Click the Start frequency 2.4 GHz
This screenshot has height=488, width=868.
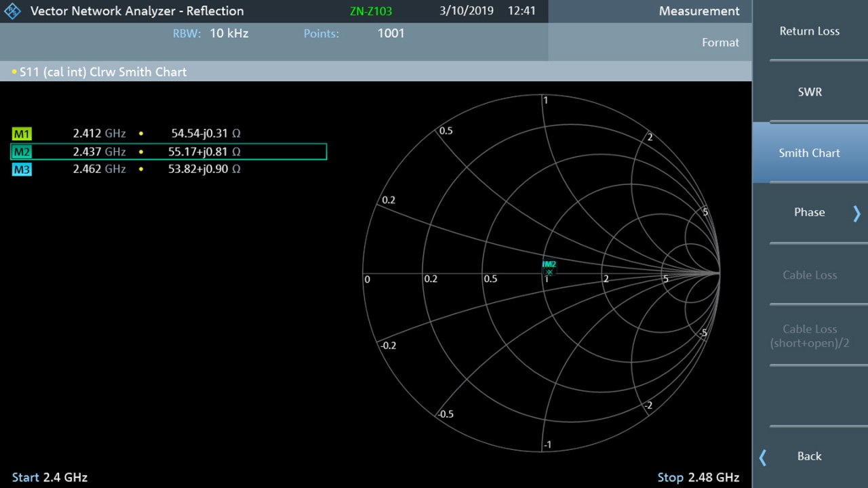click(x=50, y=478)
